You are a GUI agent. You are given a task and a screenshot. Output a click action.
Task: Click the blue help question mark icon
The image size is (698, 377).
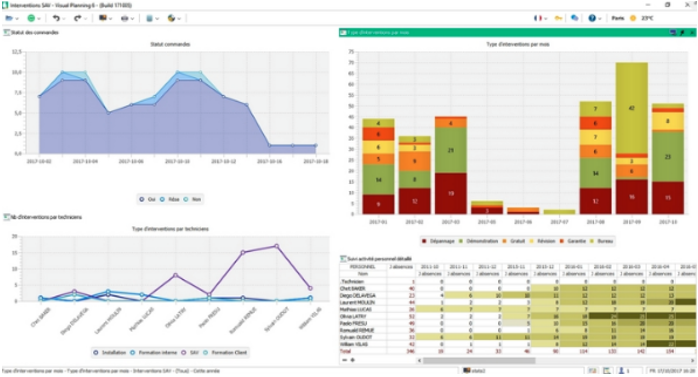[x=592, y=18]
